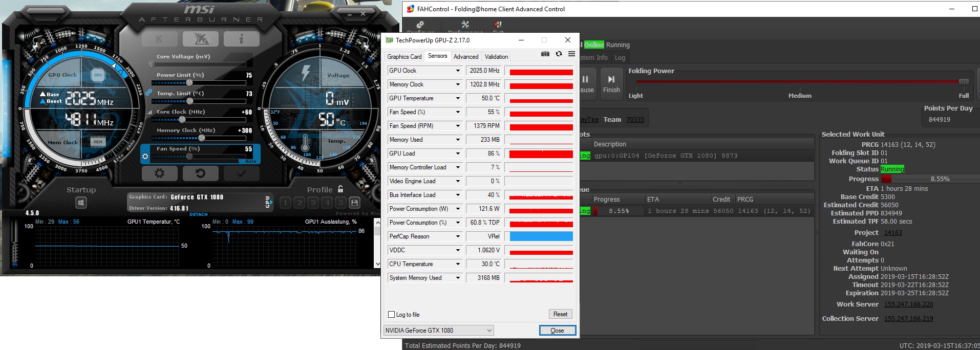This screenshot has height=350, width=980.
Task: Reset Afterburner settings with circular arrow button
Action: point(200,173)
